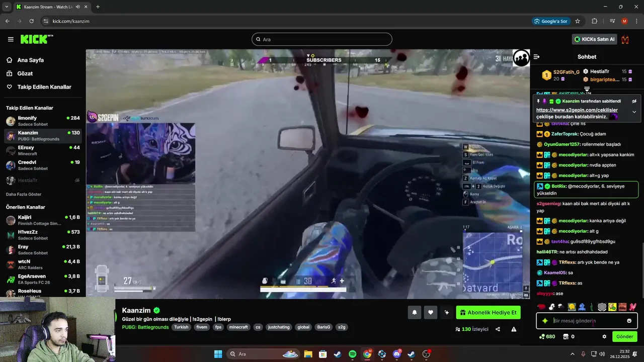
Task: Expand the pinned message chevron
Action: coord(634,112)
